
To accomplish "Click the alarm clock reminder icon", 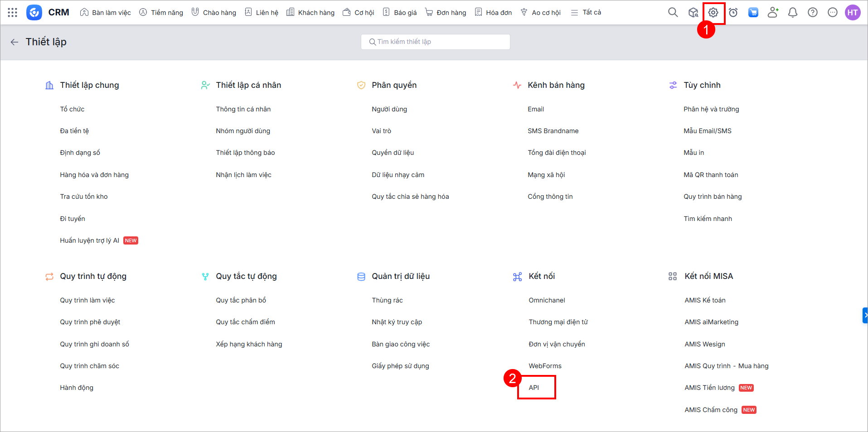I will pos(733,13).
